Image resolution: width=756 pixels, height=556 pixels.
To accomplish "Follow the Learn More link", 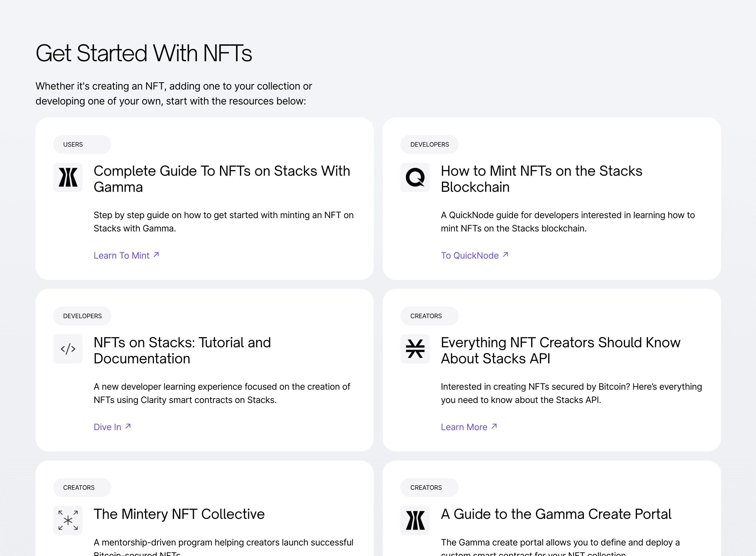I will pos(469,427).
